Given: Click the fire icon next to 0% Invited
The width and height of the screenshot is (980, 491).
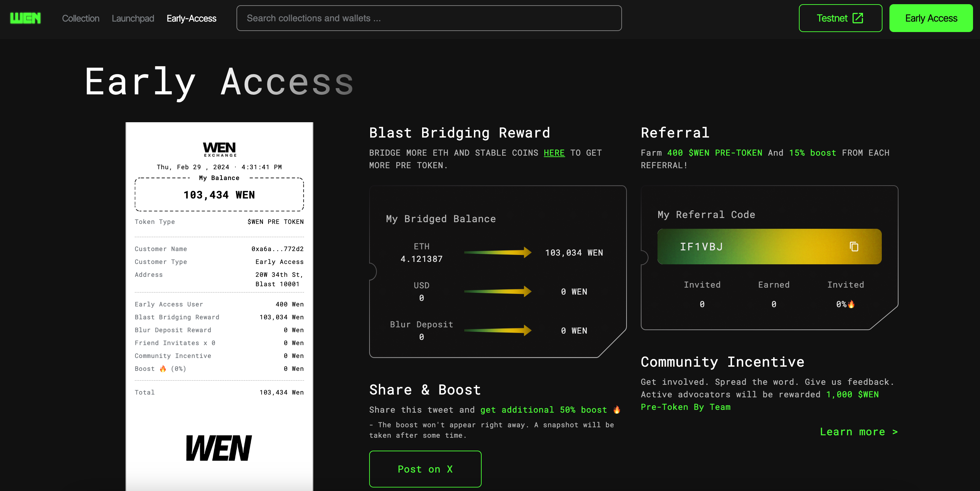Looking at the screenshot, I should tap(851, 304).
